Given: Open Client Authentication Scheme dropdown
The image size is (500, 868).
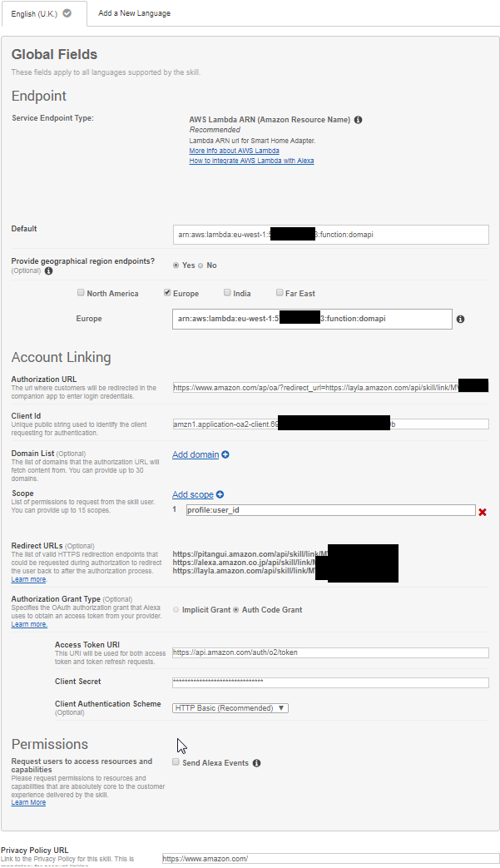Looking at the screenshot, I should (230, 708).
